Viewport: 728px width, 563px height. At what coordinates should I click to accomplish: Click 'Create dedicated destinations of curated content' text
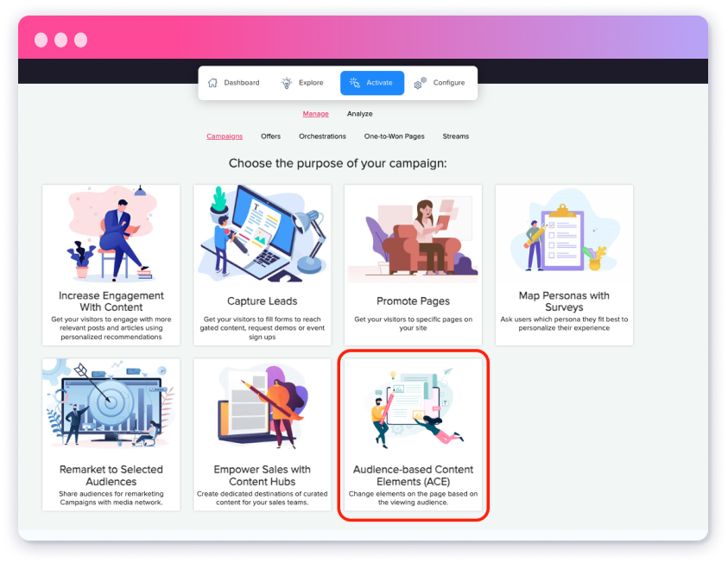(263, 497)
